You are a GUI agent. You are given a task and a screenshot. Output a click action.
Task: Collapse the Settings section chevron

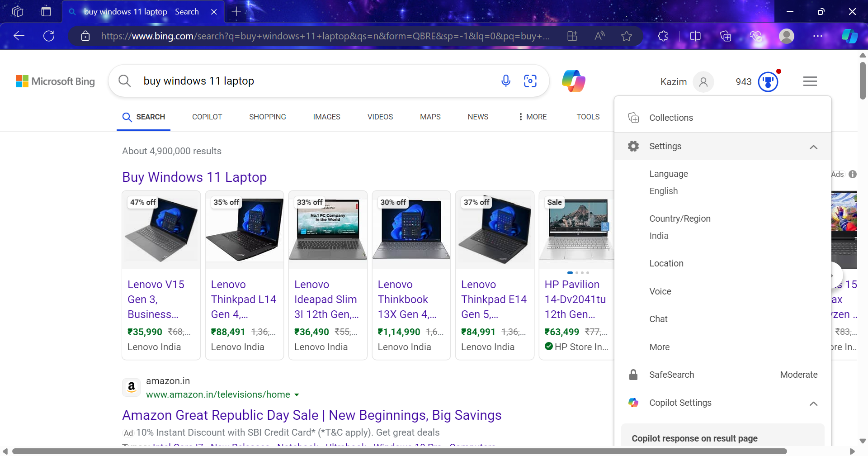pos(814,147)
